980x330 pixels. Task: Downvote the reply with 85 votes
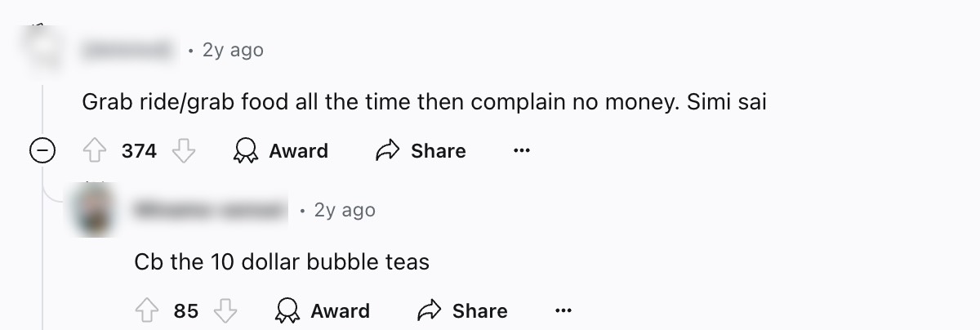225,311
